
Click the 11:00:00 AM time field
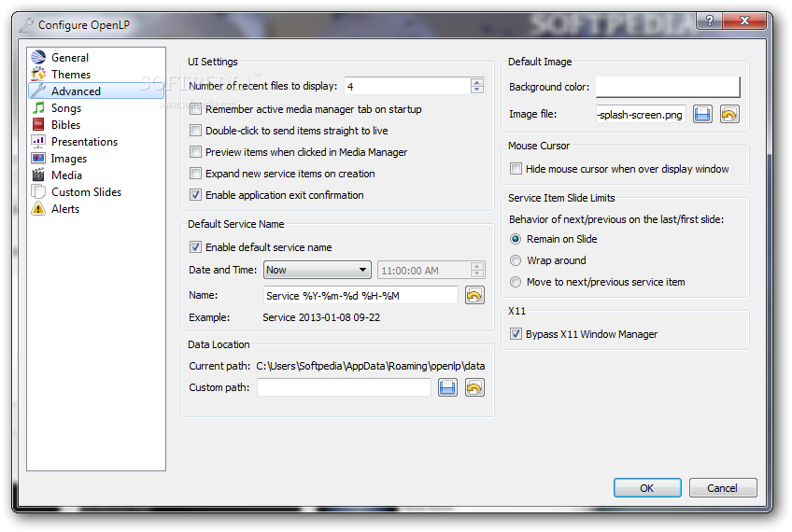click(424, 271)
